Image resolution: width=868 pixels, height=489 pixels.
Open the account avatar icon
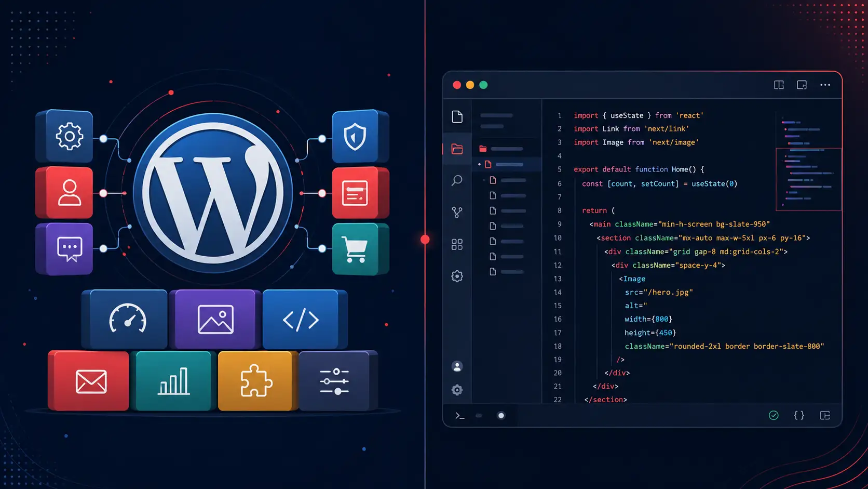(x=457, y=366)
